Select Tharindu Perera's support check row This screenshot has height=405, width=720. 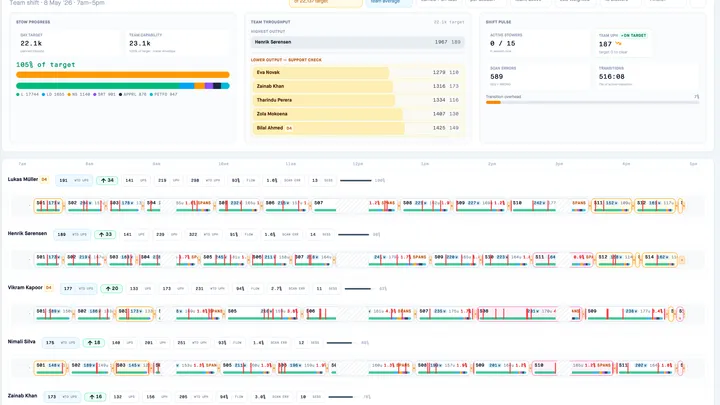(358, 100)
